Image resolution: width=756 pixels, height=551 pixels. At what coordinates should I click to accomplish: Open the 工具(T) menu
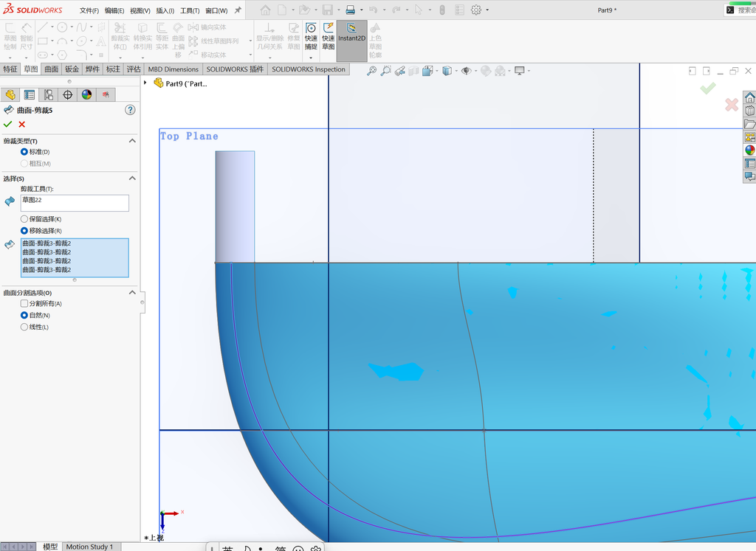click(x=190, y=10)
